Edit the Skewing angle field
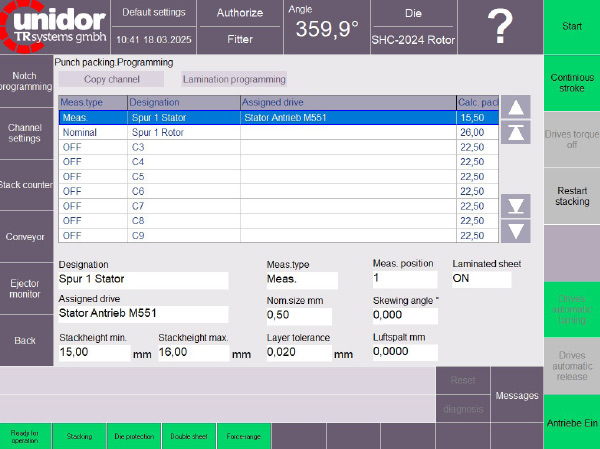 (405, 316)
